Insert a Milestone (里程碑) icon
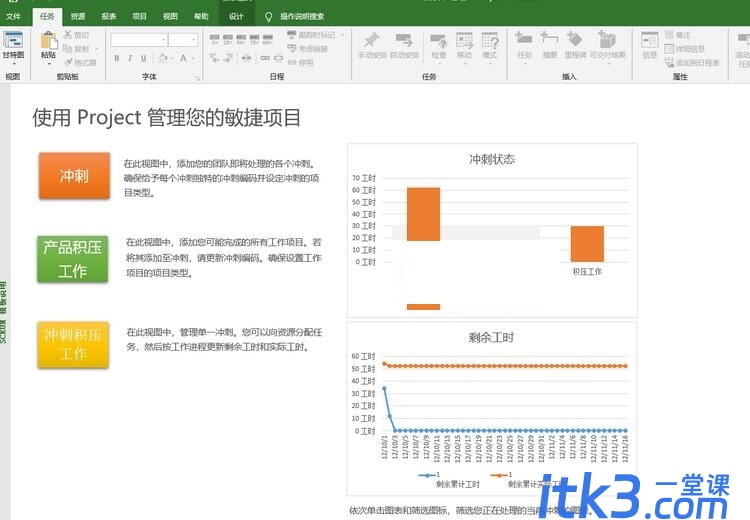The height and width of the screenshot is (520, 750). tap(574, 39)
